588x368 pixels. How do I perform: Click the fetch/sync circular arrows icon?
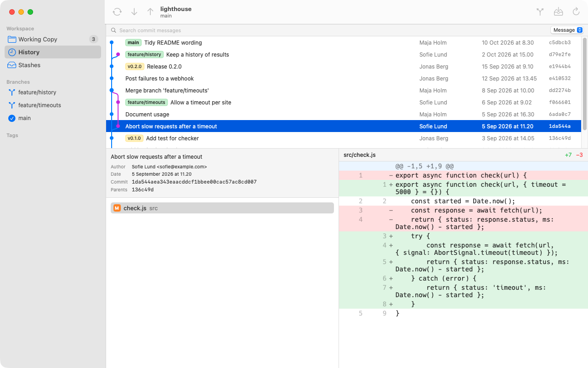pyautogui.click(x=117, y=12)
